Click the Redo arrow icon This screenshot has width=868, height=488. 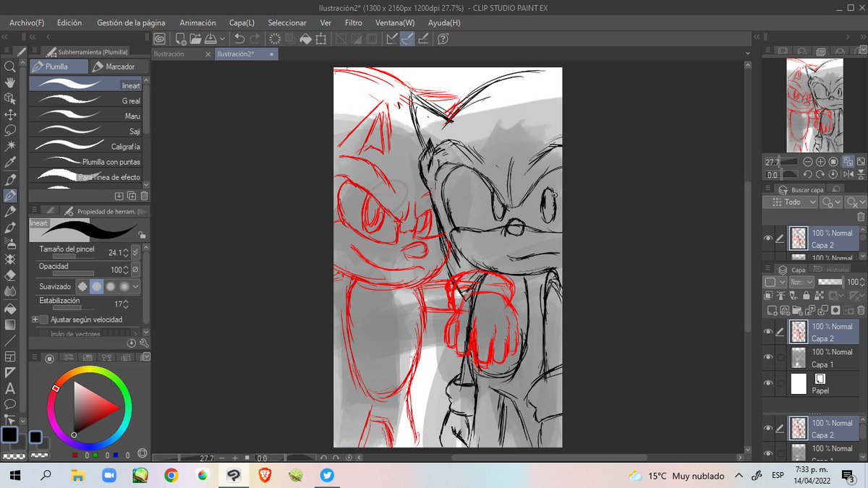click(255, 39)
